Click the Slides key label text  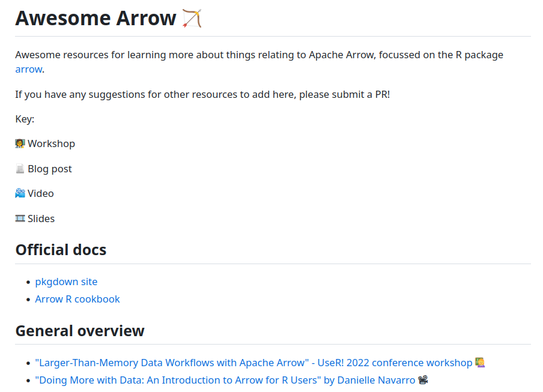tap(41, 219)
